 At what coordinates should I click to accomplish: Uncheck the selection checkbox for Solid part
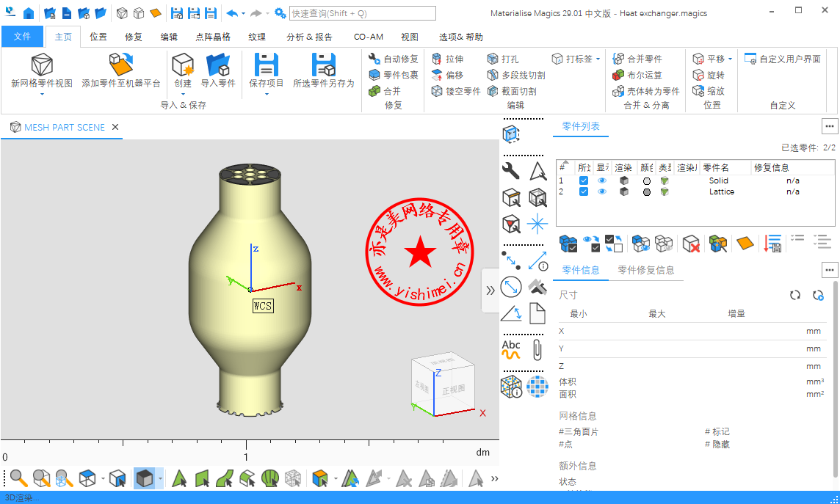point(584,180)
